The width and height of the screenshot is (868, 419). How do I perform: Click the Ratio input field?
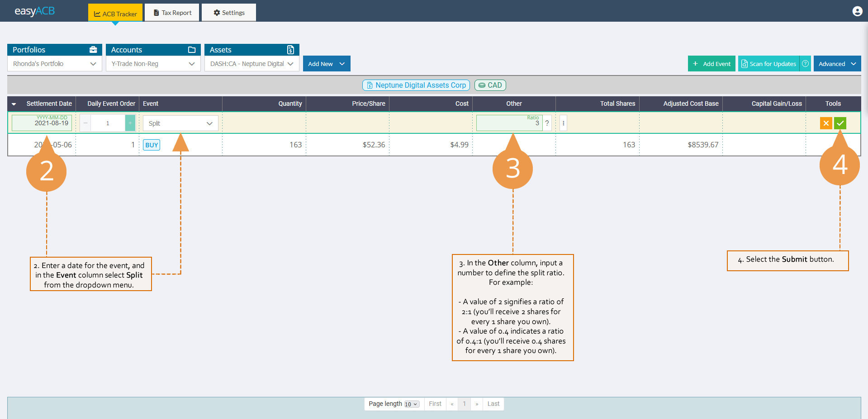[509, 123]
